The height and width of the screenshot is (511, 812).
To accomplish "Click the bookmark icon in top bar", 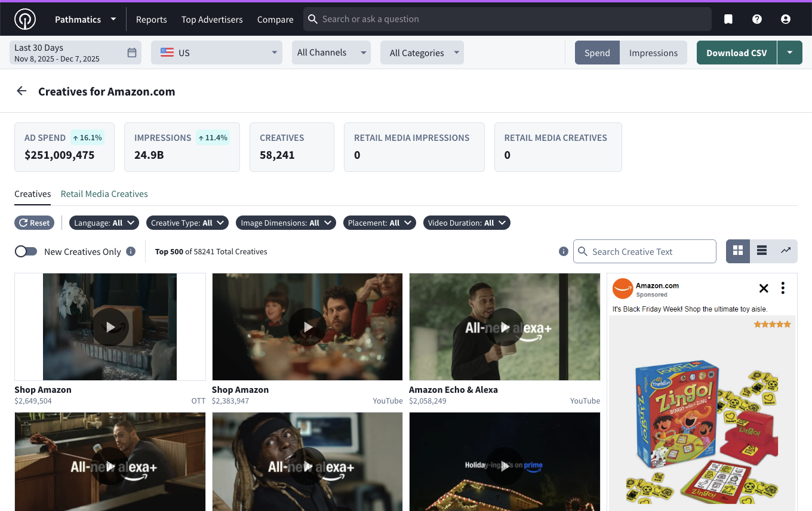I will coord(728,19).
